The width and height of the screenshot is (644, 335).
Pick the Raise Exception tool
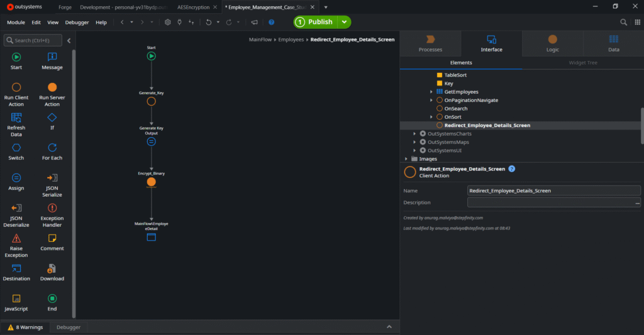[16, 246]
